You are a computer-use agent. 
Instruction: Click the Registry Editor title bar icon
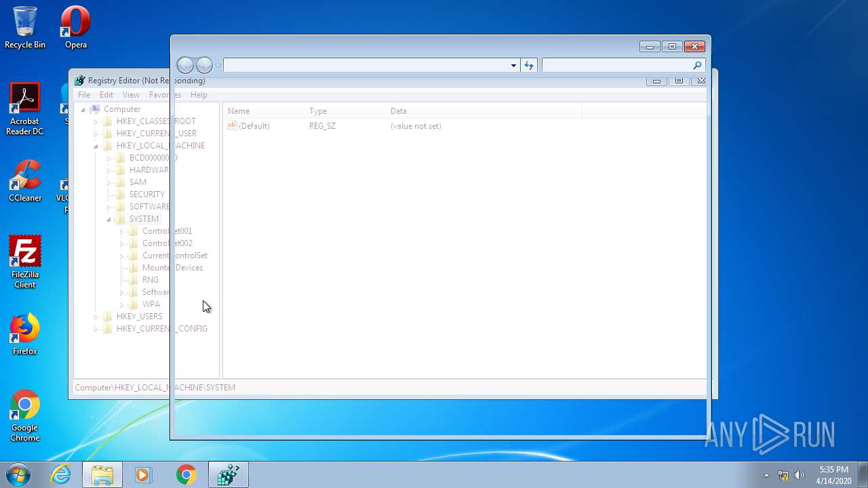[80, 81]
